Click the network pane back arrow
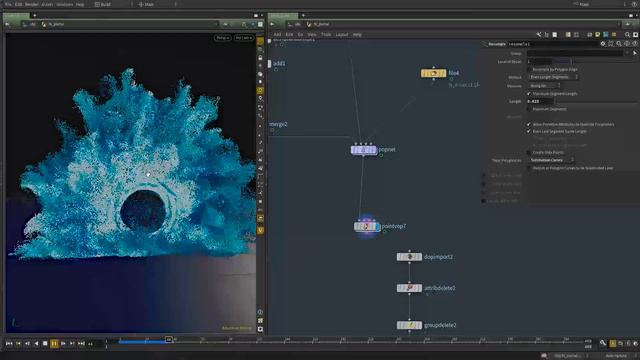The width and height of the screenshot is (640, 360). coord(272,24)
